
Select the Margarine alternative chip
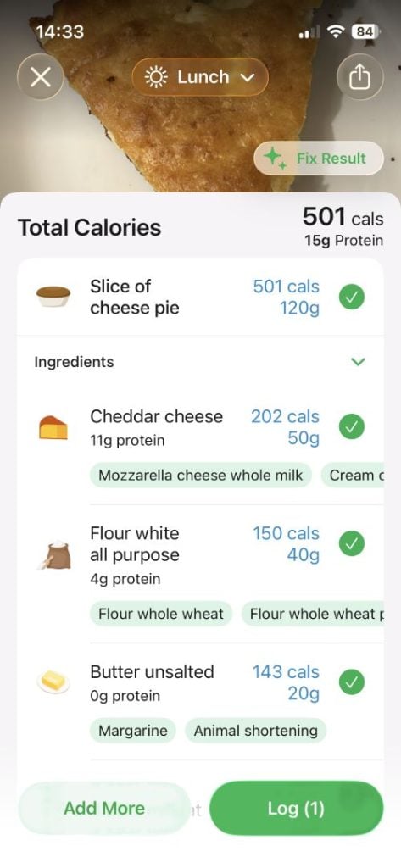point(133,731)
